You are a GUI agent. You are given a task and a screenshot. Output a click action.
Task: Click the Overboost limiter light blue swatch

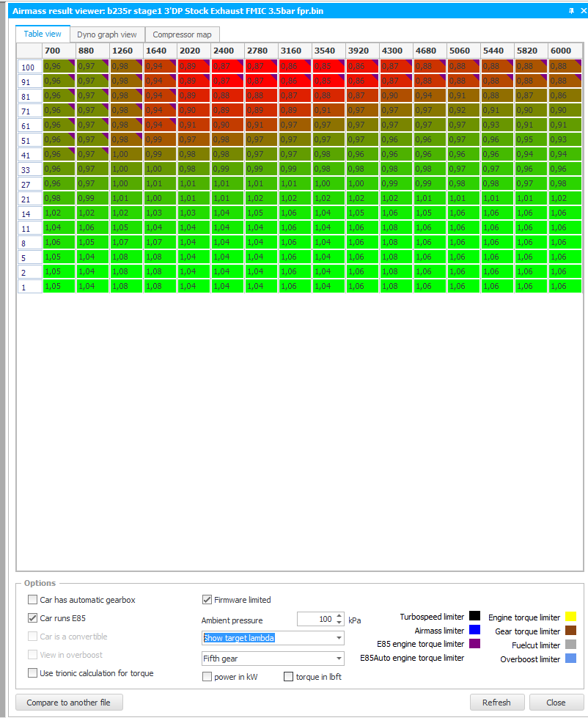point(571,659)
